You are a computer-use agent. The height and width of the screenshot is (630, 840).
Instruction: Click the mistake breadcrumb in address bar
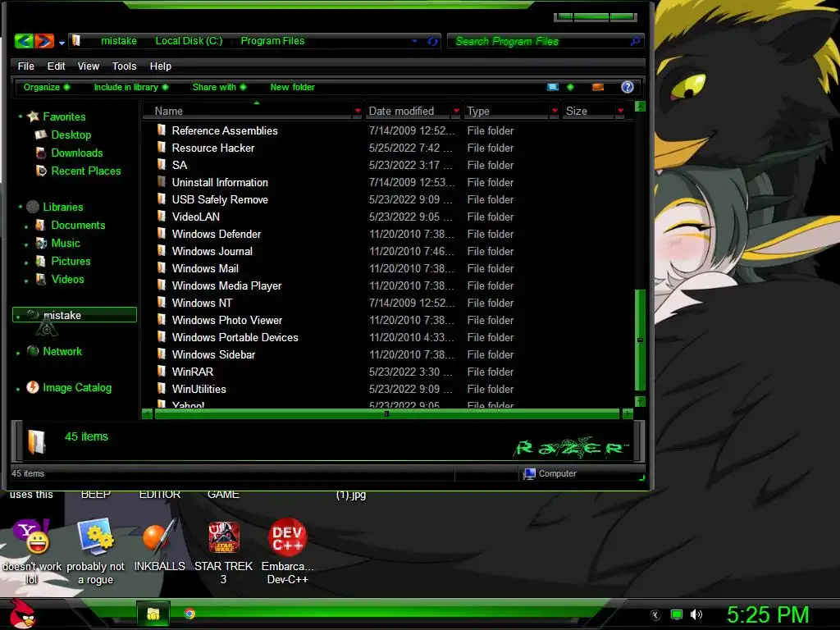[118, 41]
